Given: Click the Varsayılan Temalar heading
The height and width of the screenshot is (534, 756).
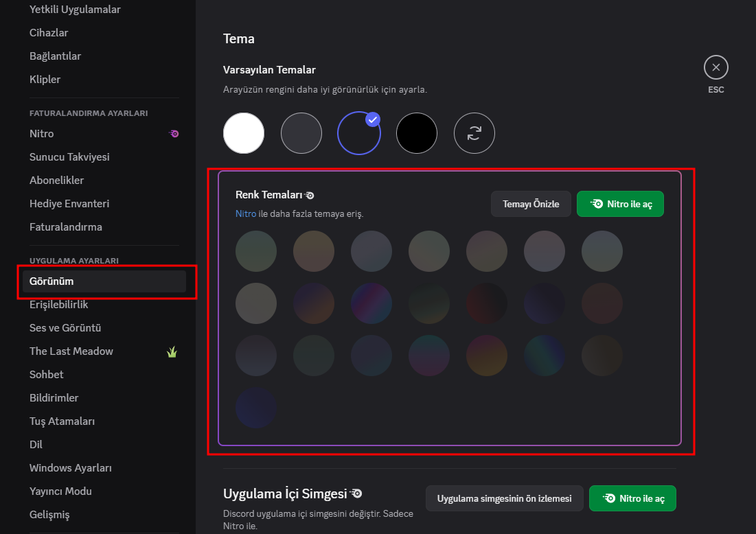Looking at the screenshot, I should pyautogui.click(x=269, y=70).
